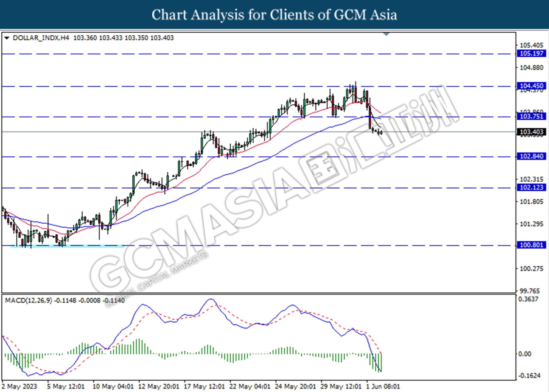This screenshot has height=392, width=549.
Task: Click the 12 May 20:01 time label
Action: (159, 387)
